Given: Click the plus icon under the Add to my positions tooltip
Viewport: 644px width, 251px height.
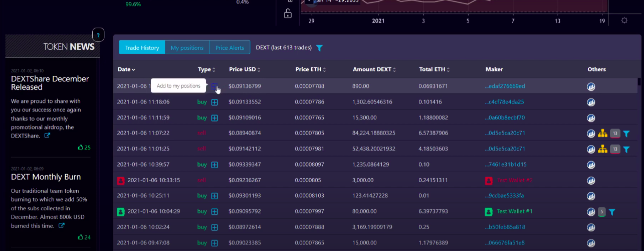Looking at the screenshot, I should click(x=214, y=86).
